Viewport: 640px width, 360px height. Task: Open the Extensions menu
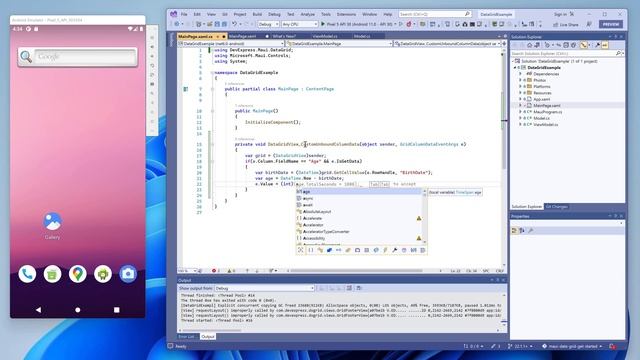point(346,14)
